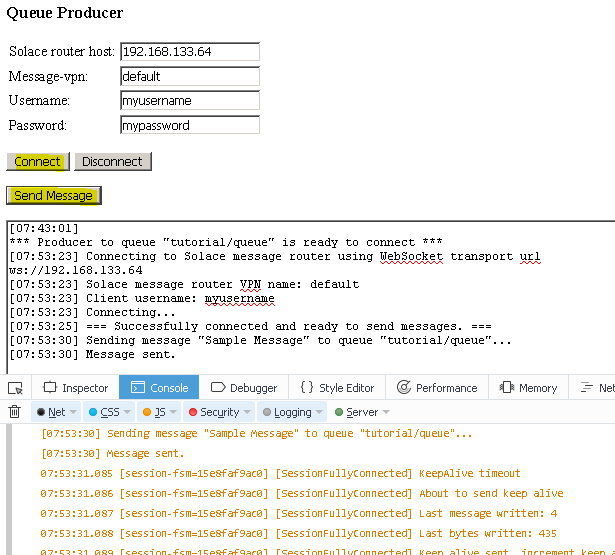Expand the Logging filter dropdown arrow

[320, 412]
